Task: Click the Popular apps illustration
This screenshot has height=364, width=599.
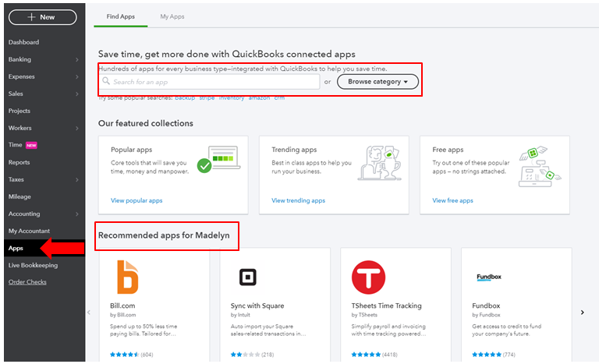Action: pos(214,158)
